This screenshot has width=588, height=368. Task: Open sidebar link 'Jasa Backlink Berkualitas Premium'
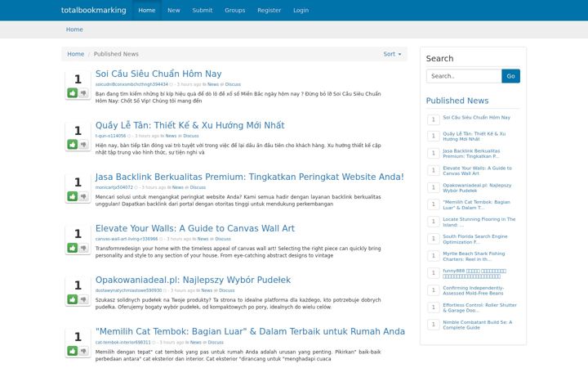tap(471, 153)
